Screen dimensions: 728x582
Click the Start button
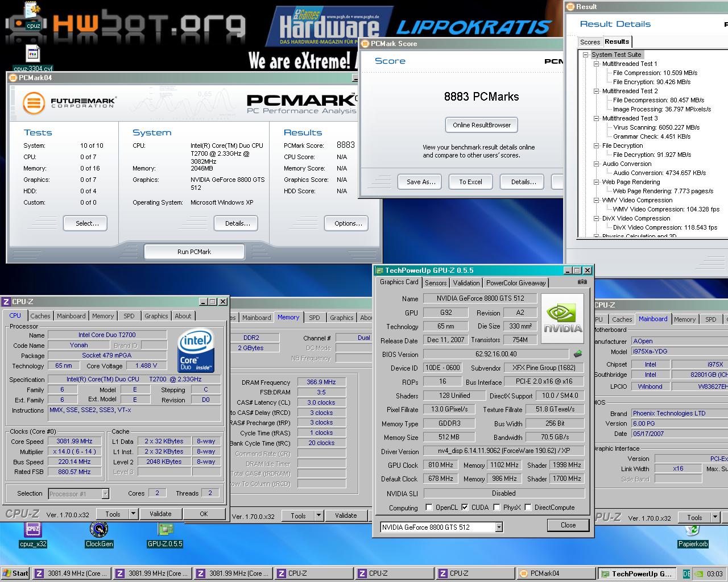(x=15, y=573)
